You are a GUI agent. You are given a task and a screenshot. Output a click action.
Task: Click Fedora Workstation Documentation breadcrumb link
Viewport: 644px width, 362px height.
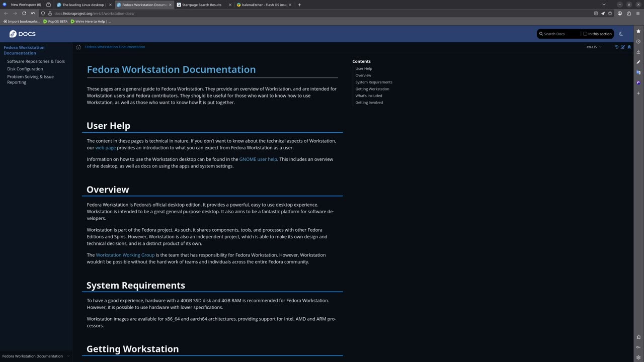coord(115,47)
